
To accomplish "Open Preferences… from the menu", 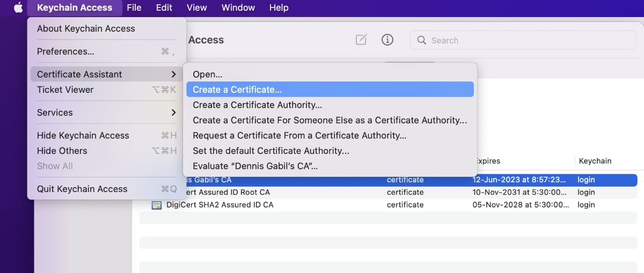I will (65, 51).
